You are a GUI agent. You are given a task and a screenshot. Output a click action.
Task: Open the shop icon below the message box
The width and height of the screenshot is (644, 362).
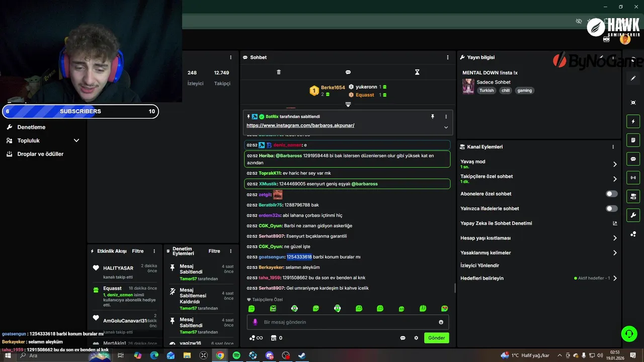[x=274, y=338]
